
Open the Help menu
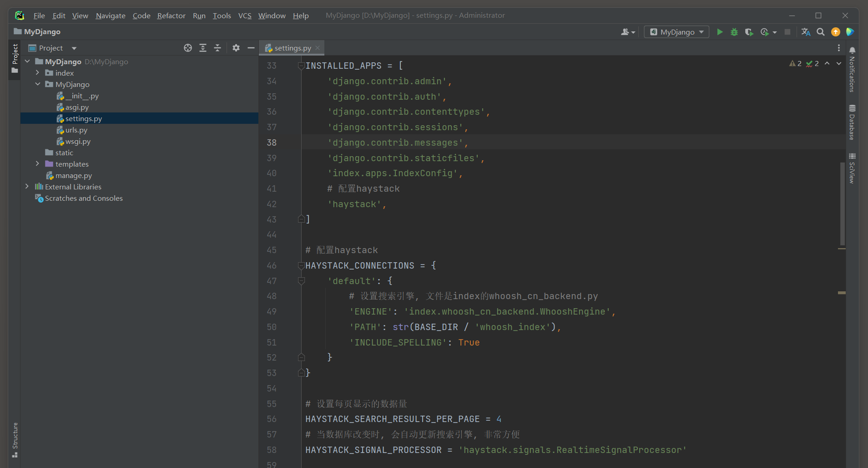(x=301, y=15)
